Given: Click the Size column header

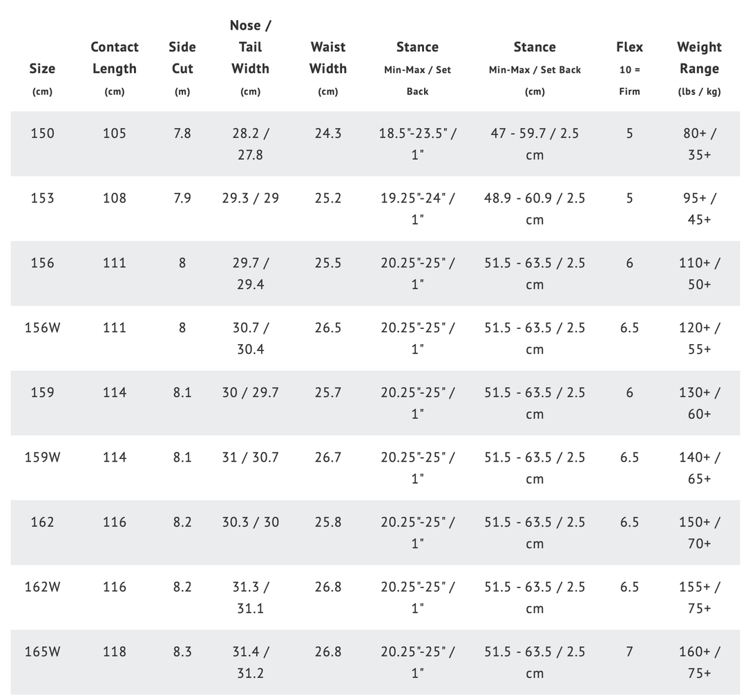Looking at the screenshot, I should click(x=42, y=69).
